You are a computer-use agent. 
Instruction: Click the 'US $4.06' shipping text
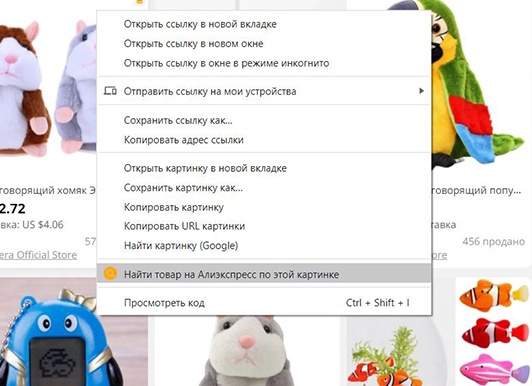[x=43, y=225]
